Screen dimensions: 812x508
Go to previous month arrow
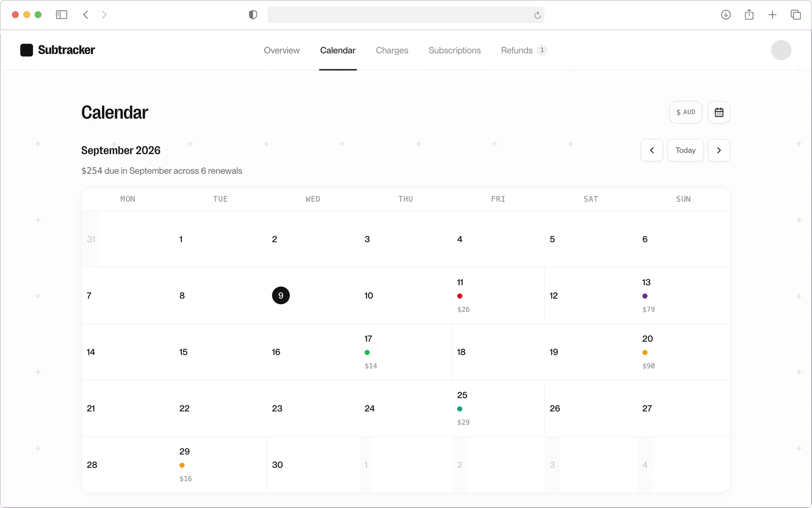(x=652, y=150)
